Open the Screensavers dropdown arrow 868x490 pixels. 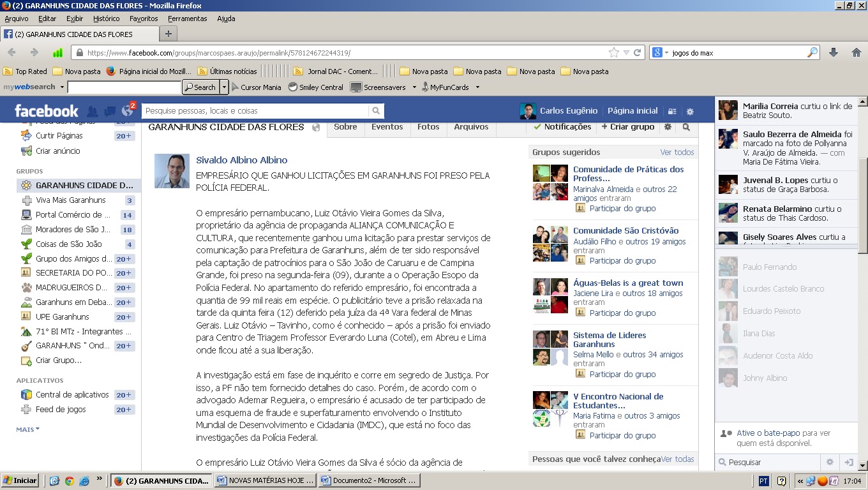[x=414, y=87]
